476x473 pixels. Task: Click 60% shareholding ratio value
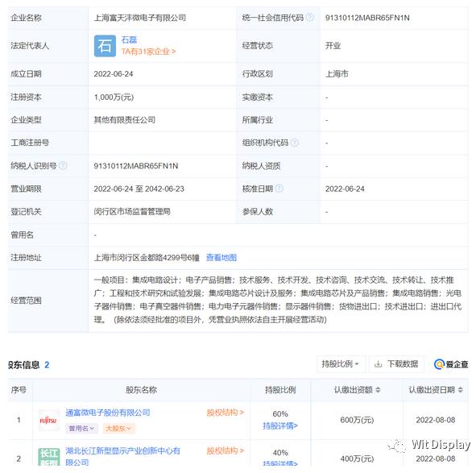[280, 414]
